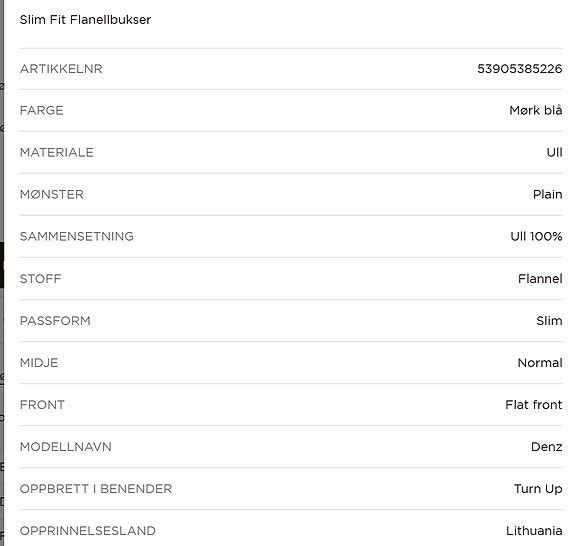Image resolution: width=575 pixels, height=546 pixels.
Task: Click the MODELLNAVN label
Action: (x=65, y=447)
